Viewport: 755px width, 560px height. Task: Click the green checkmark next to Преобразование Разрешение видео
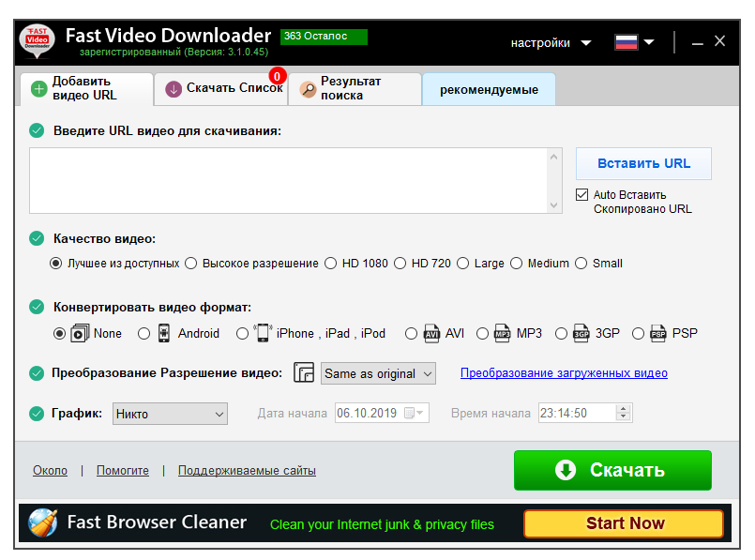click(x=37, y=373)
